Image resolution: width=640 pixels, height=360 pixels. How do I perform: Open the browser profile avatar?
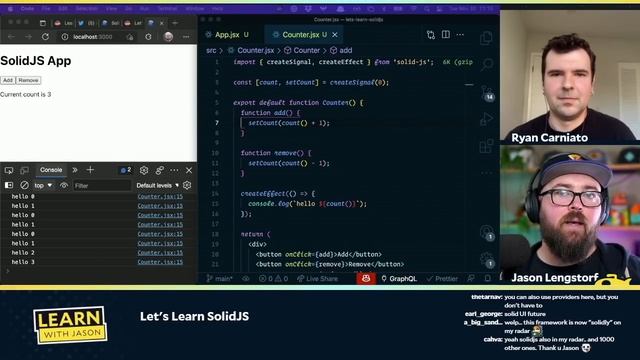168,37
